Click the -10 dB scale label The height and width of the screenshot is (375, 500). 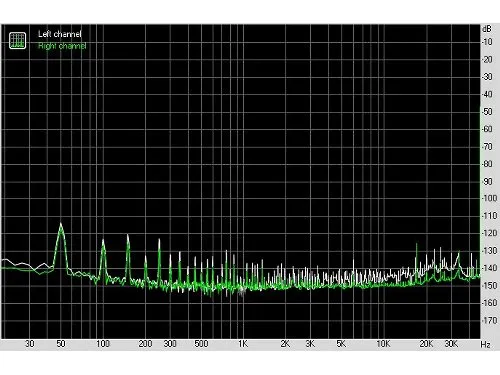[487, 42]
